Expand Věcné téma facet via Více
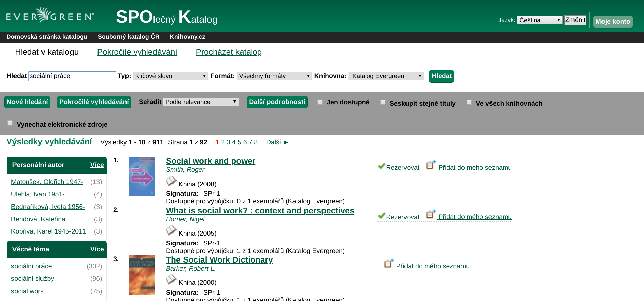This screenshot has width=644, height=301. tap(97, 249)
